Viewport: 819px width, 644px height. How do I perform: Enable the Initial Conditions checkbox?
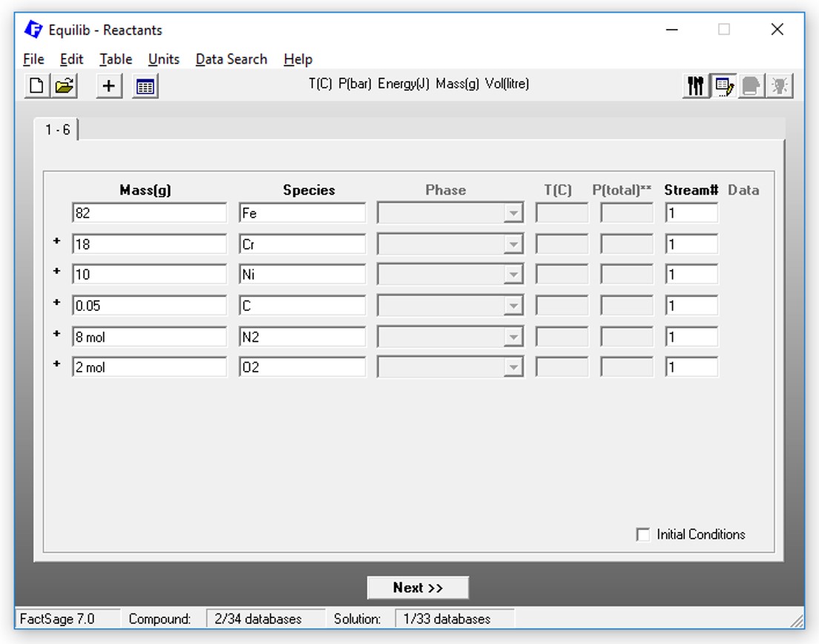click(643, 534)
